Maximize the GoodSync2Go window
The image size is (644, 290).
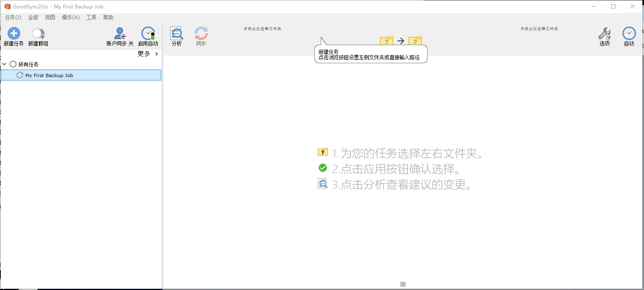coord(613,6)
